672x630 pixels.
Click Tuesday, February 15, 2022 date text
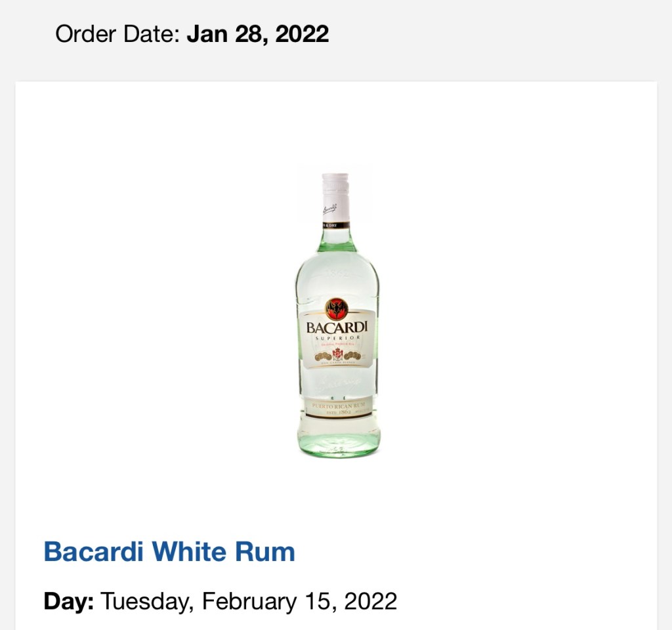point(249,601)
